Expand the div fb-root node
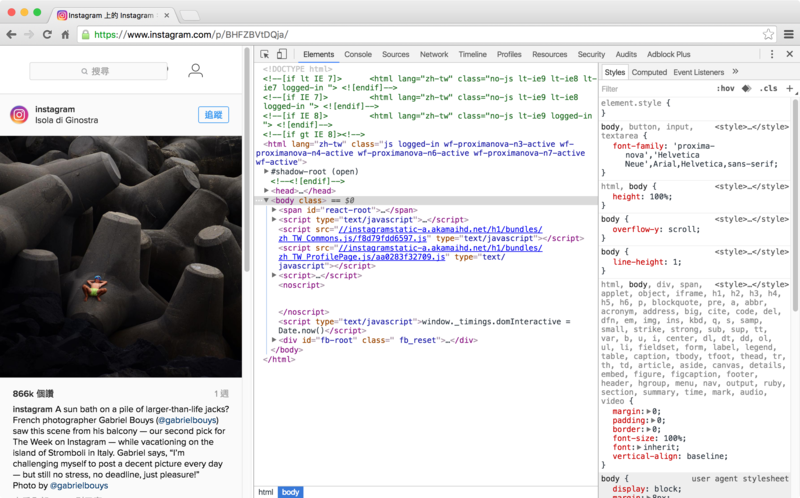The image size is (800, 498). [274, 340]
